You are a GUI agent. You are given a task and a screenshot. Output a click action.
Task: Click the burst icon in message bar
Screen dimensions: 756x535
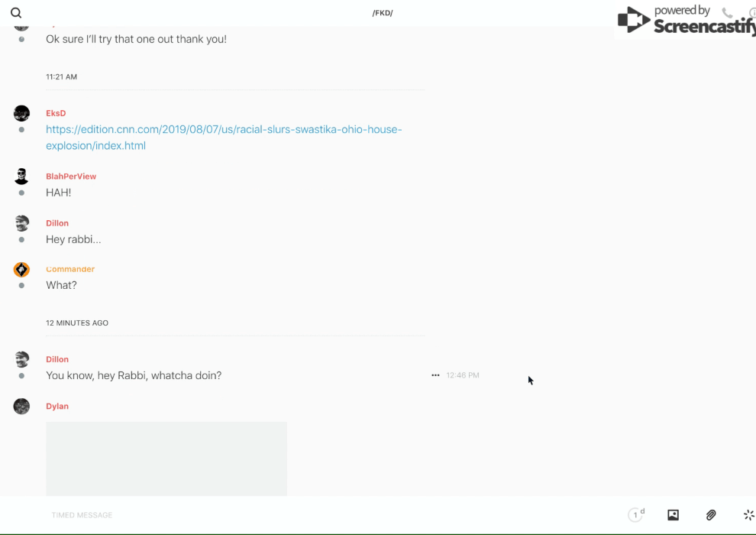coord(748,515)
